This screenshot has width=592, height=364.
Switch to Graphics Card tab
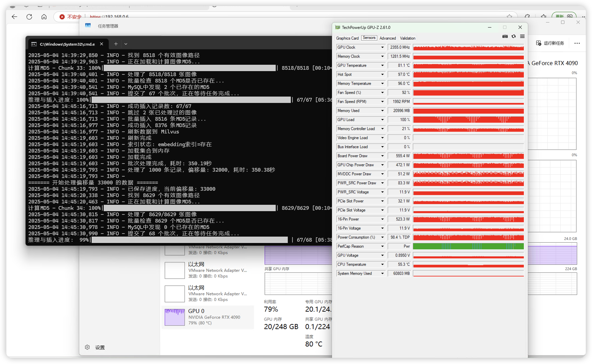tap(347, 38)
